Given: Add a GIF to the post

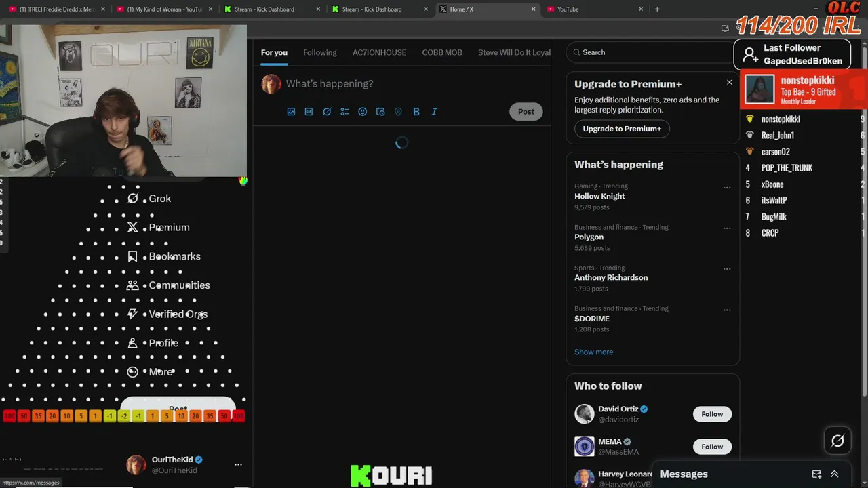Looking at the screenshot, I should (x=309, y=112).
